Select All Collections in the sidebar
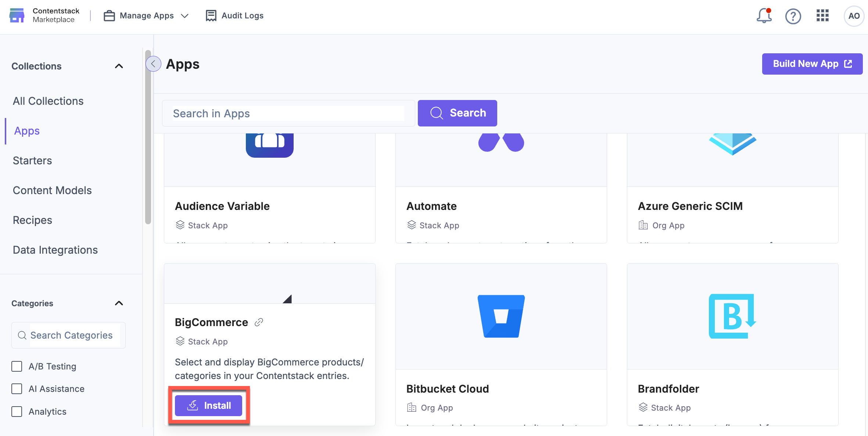This screenshot has width=868, height=436. [48, 101]
